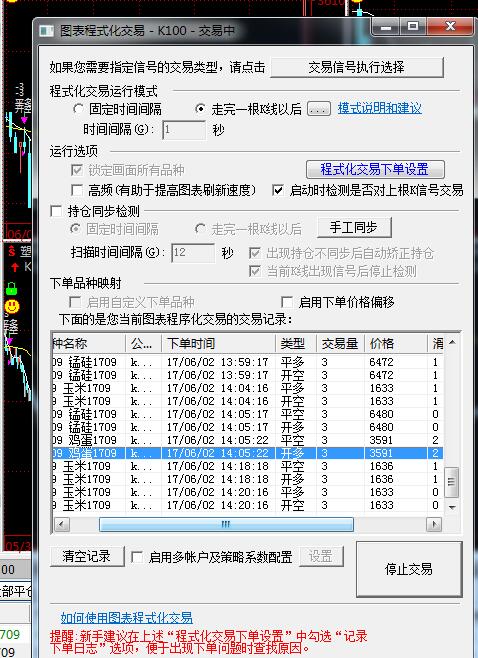Select the row at 13:59:17 with type 开空
Image resolution: width=478 pixels, height=658 pixels.
click(x=248, y=375)
